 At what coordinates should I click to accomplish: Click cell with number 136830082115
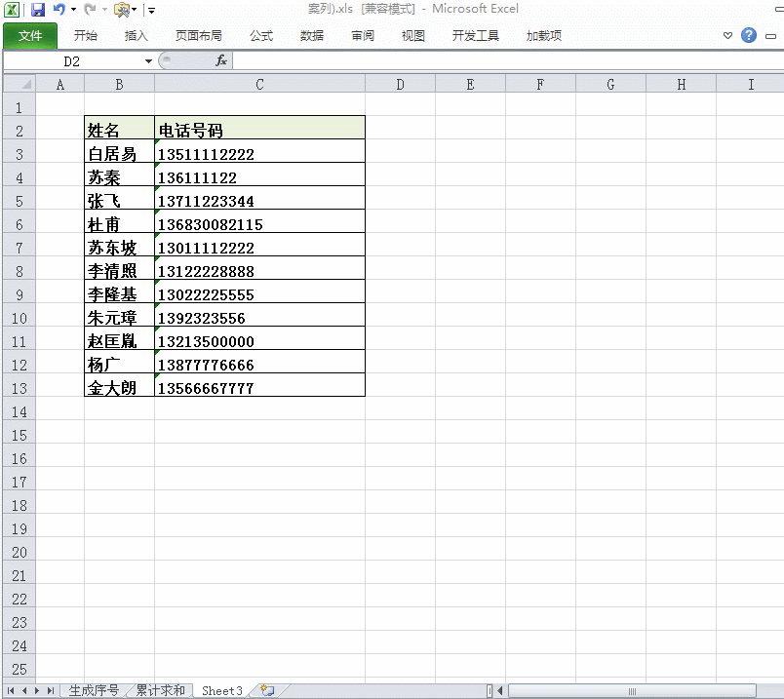point(260,221)
